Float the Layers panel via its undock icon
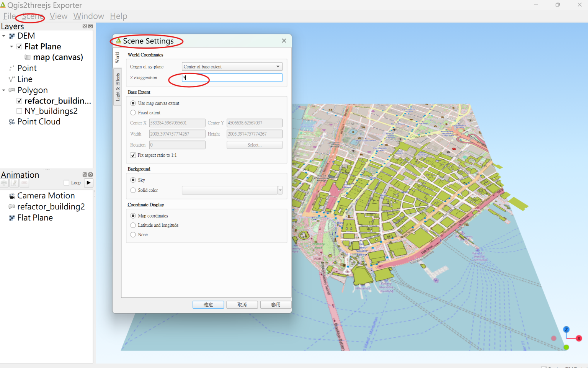This screenshot has height=368, width=588. pyautogui.click(x=85, y=26)
